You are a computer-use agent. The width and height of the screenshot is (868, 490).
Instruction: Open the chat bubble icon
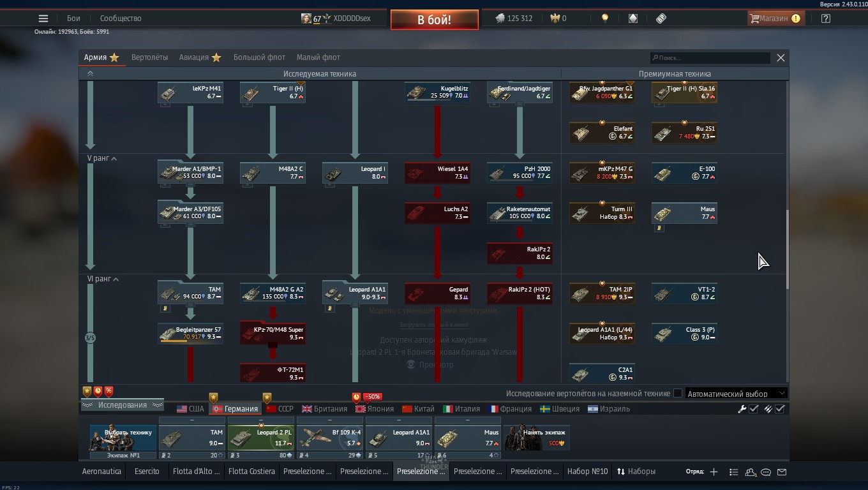click(x=766, y=471)
